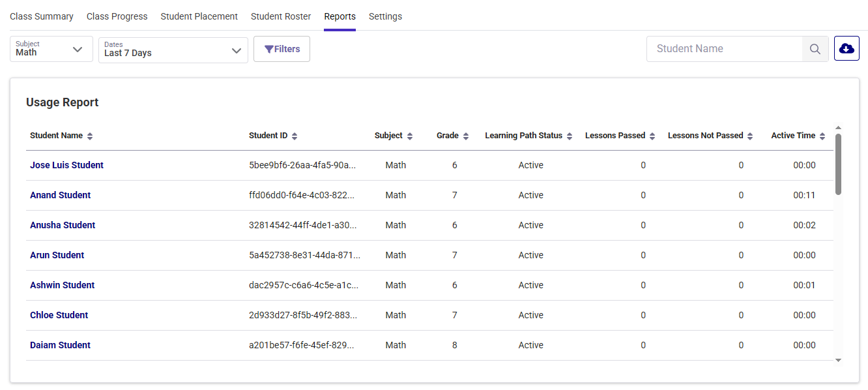The image size is (868, 390).
Task: Sort by Student Name column arrows
Action: [x=90, y=136]
